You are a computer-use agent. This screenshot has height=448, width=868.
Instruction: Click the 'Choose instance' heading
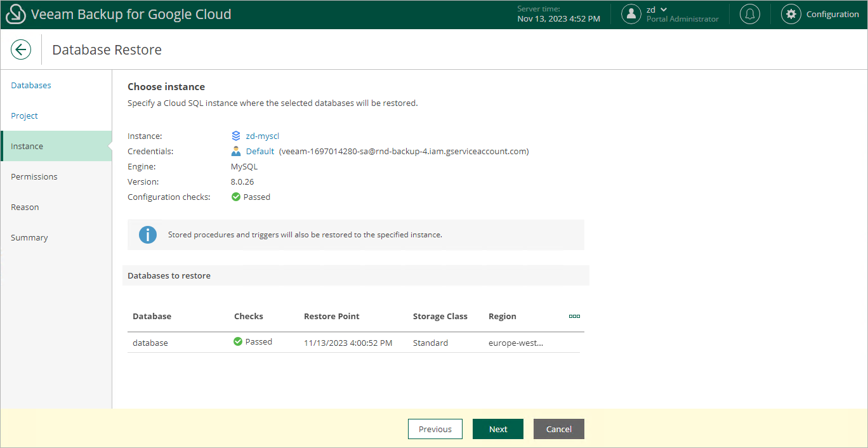point(166,86)
